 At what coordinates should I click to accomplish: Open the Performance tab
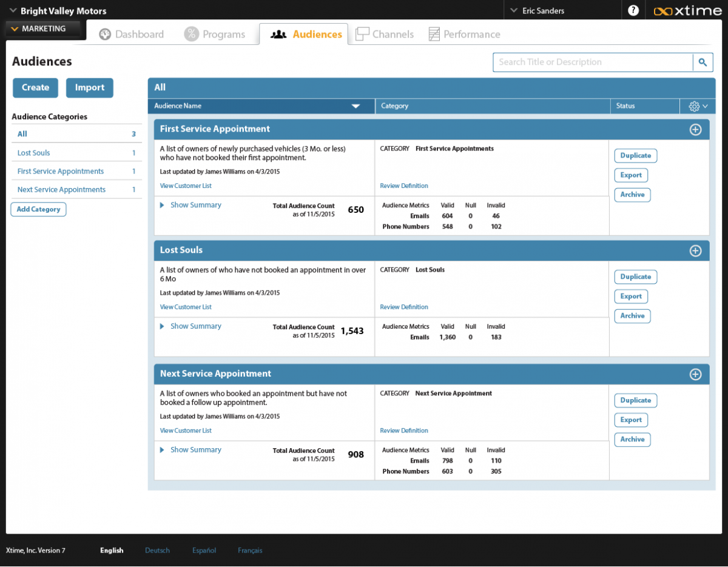pos(465,35)
